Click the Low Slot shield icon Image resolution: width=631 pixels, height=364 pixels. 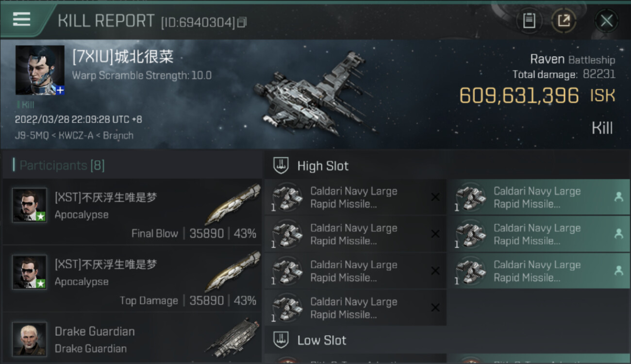(281, 340)
